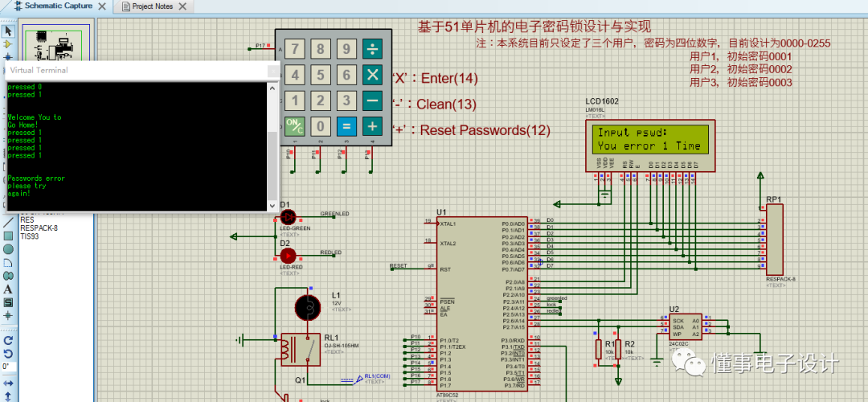Choose the 2D graphics text tool
868x402 pixels.
click(x=8, y=289)
